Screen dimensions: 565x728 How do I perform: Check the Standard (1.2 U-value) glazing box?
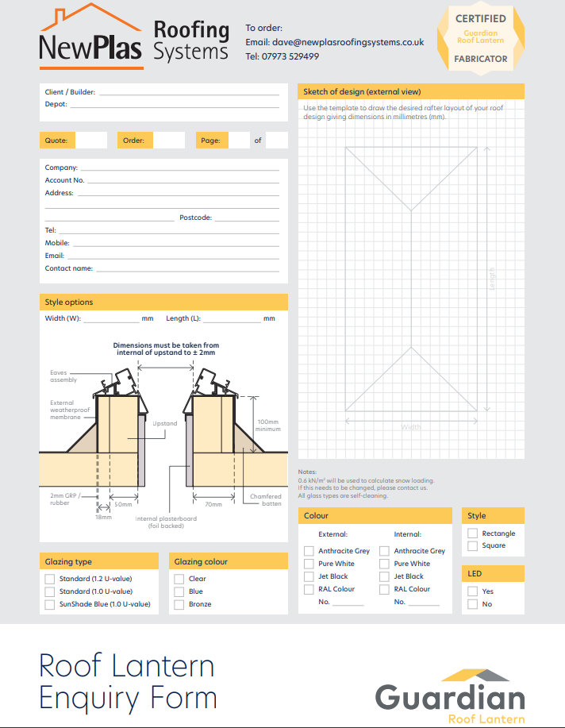point(50,580)
